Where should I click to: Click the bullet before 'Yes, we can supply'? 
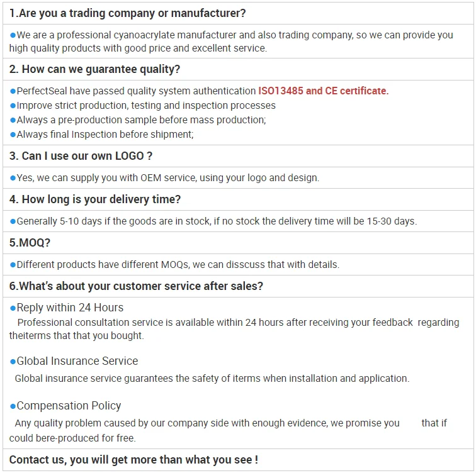pyautogui.click(x=13, y=178)
